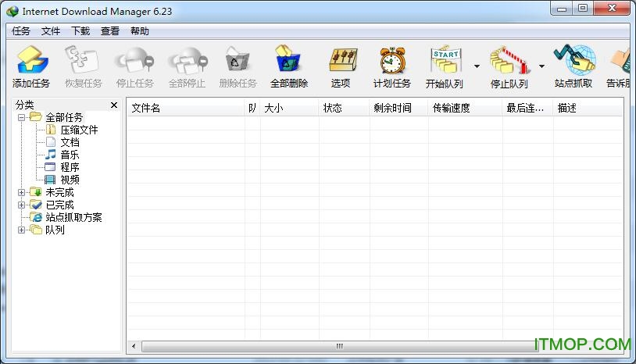Open the 任务 menu
Viewport: 636px width, 364px height.
coord(20,31)
